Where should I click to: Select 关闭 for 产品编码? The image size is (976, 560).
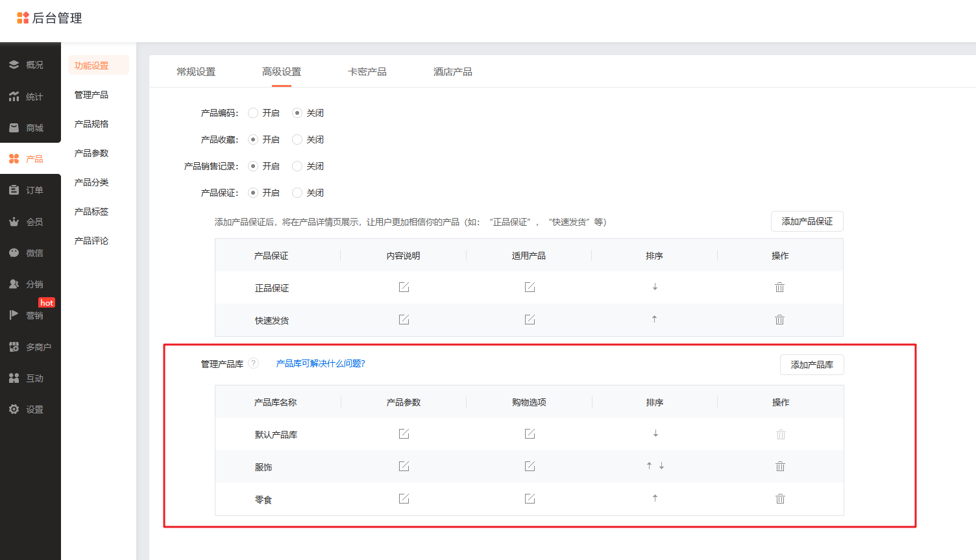coord(297,113)
